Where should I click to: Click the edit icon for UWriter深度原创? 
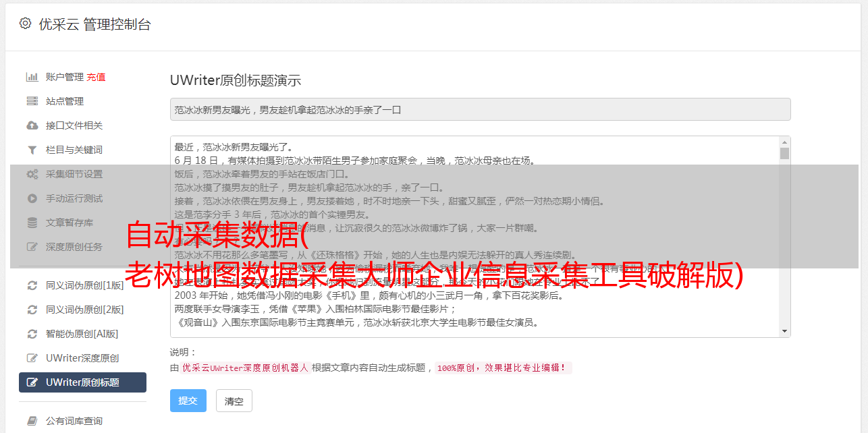pos(32,358)
